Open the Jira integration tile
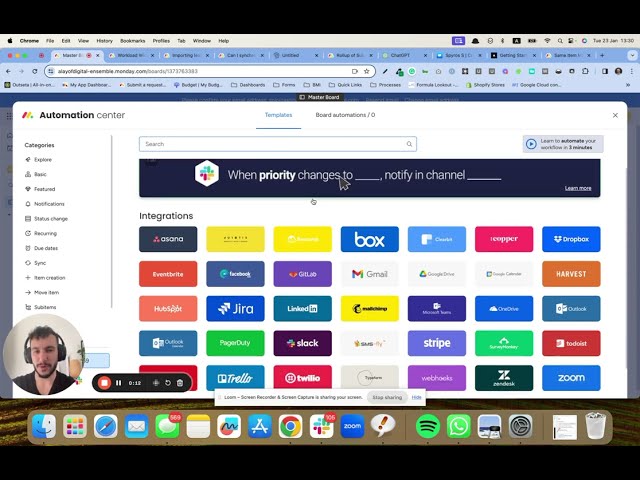The width and height of the screenshot is (640, 480). click(x=235, y=309)
